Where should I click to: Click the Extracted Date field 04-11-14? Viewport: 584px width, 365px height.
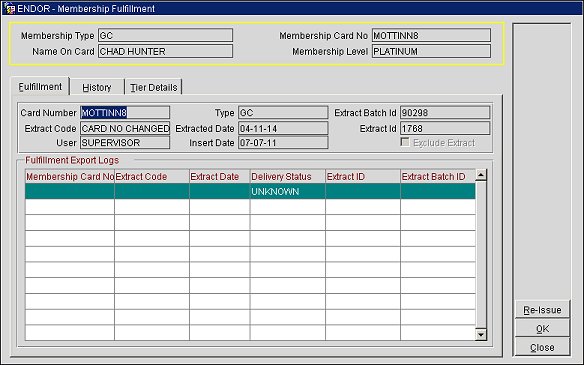click(x=283, y=128)
